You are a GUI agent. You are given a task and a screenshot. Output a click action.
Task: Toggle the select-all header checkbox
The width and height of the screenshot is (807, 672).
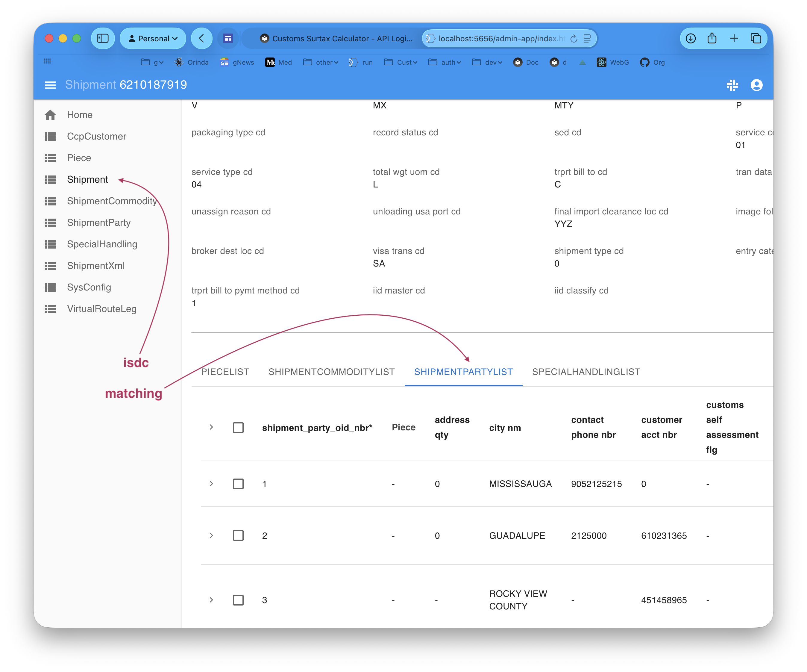238,428
